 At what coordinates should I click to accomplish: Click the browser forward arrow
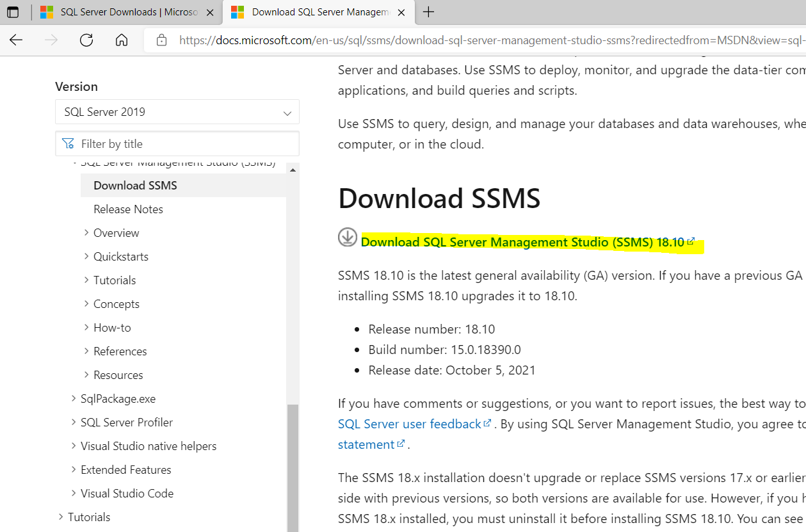click(x=51, y=40)
